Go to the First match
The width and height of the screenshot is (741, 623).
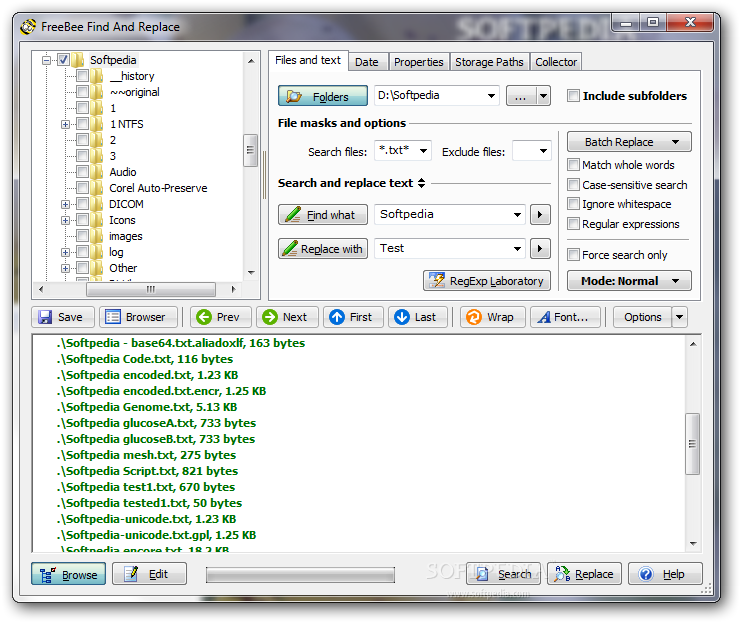click(353, 317)
